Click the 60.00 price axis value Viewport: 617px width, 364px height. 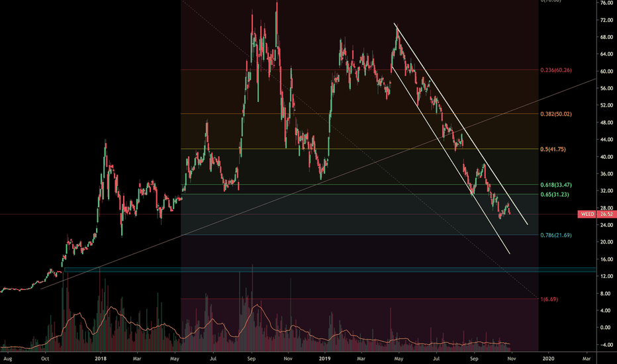tap(606, 71)
